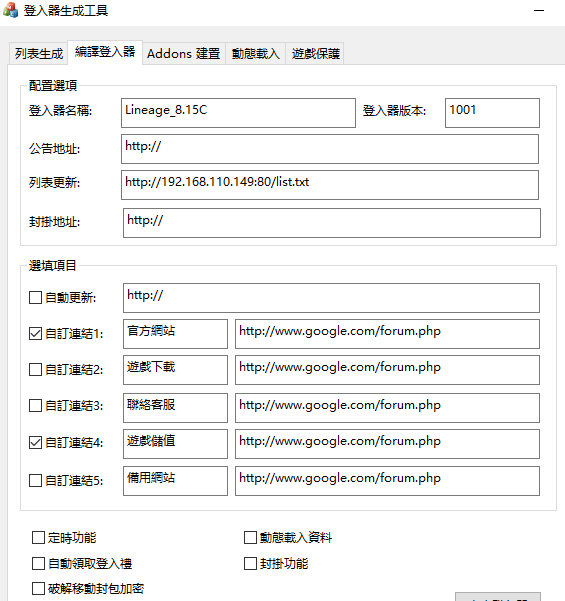Viewport: 565px width, 601px height.
Task: Uncheck the 自訂連結1 checkbox
Action: click(x=36, y=333)
